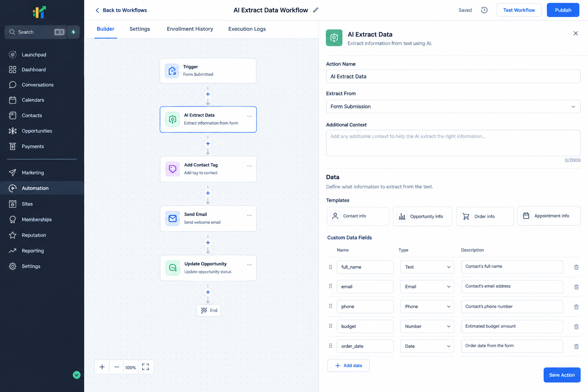The image size is (588, 392).
Task: Zoom out of the workflow canvas
Action: (117, 367)
